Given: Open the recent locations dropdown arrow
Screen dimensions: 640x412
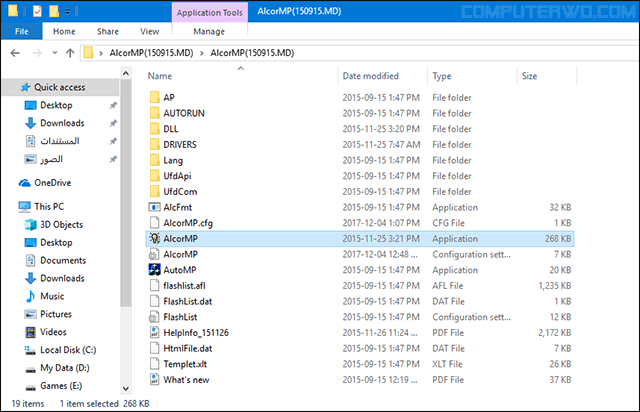Looking at the screenshot, I should point(55,53).
